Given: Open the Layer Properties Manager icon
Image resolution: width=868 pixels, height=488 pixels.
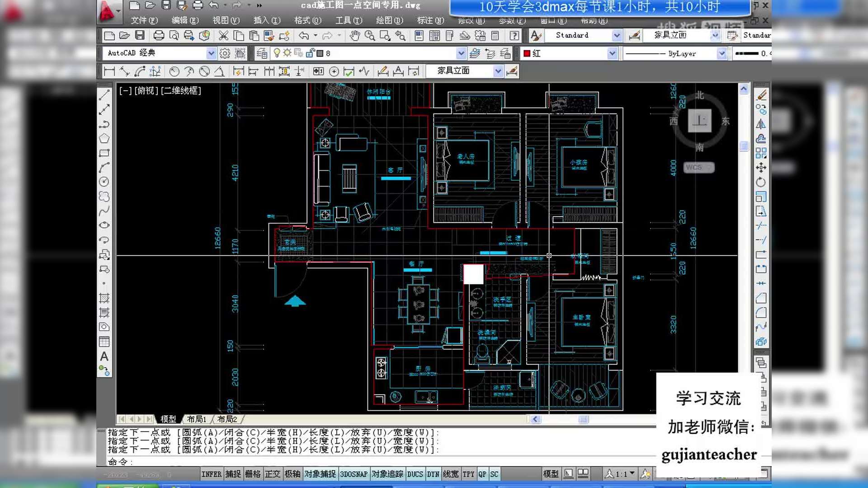Looking at the screenshot, I should click(262, 53).
